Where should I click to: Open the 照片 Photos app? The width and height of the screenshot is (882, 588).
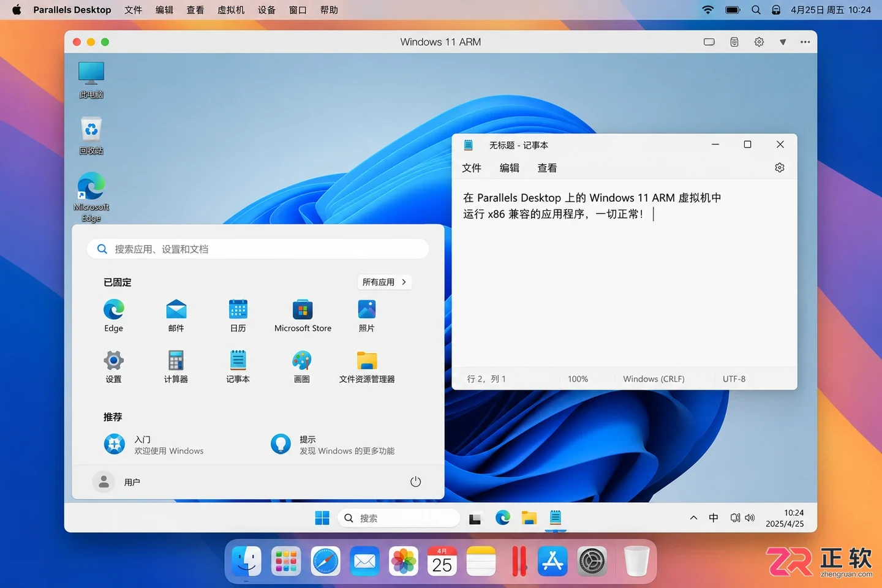[366, 315]
